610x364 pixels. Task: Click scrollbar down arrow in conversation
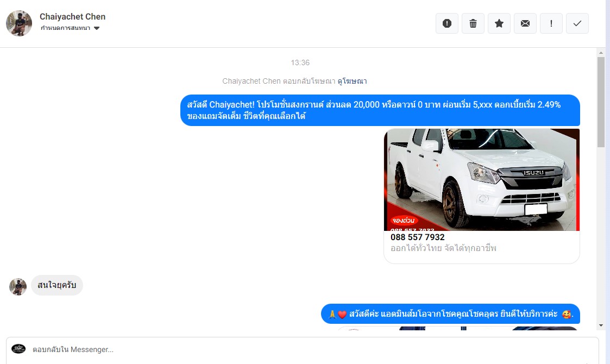click(601, 325)
